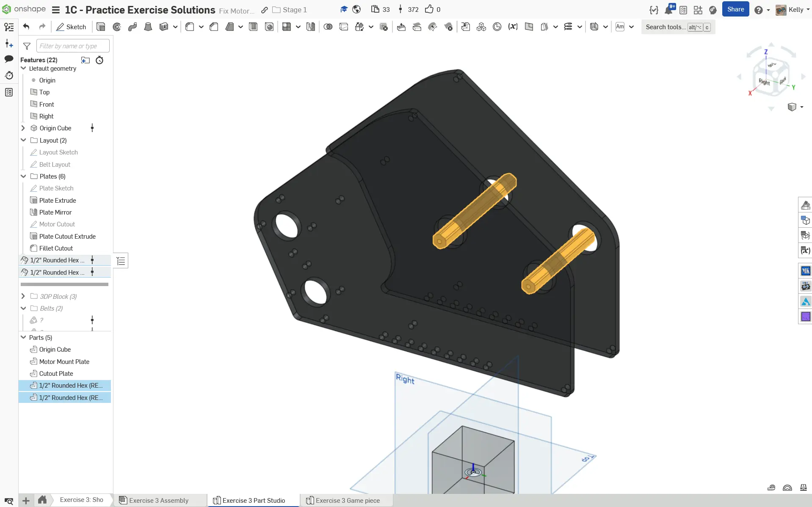Click the Boolean tool icon

tap(328, 27)
